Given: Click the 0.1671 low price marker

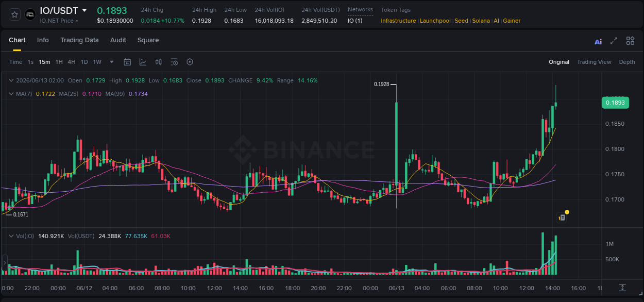Looking at the screenshot, I should pyautogui.click(x=21, y=214).
